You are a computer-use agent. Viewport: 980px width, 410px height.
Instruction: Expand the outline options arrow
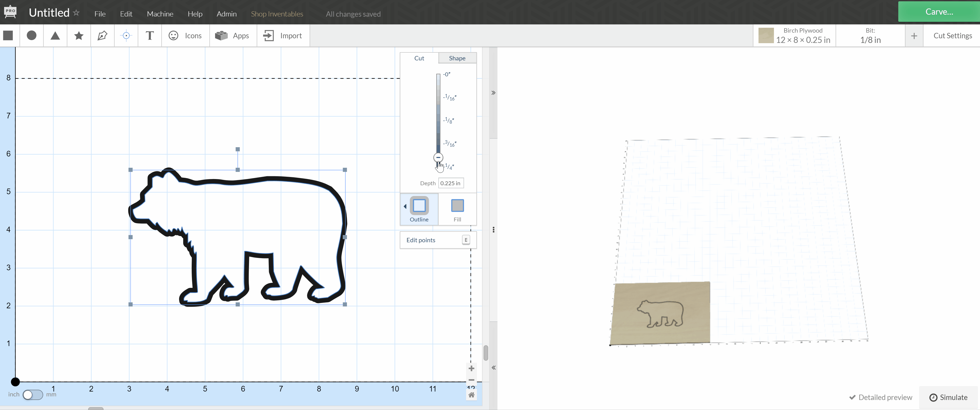click(405, 206)
